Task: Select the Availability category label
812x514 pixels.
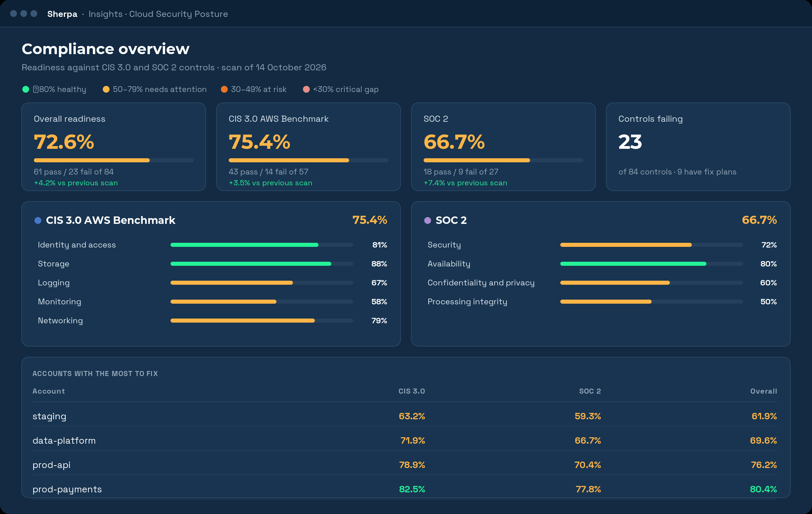Action: pos(449,264)
